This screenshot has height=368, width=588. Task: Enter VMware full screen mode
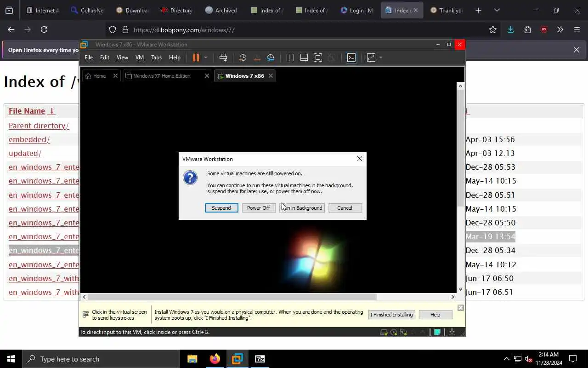click(x=318, y=57)
